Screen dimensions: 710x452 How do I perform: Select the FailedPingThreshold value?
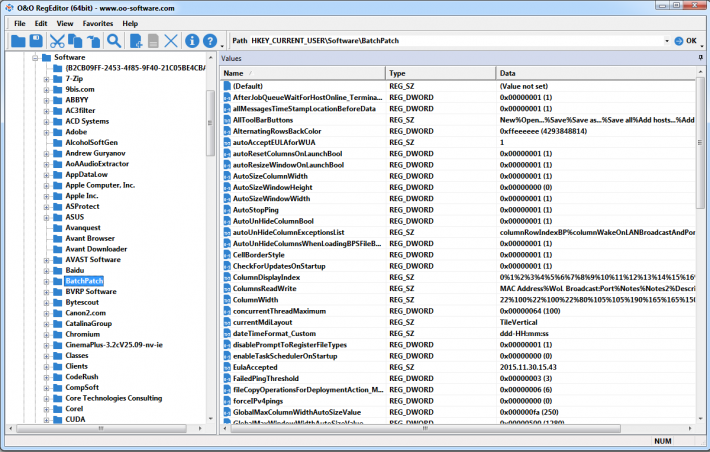click(265, 379)
